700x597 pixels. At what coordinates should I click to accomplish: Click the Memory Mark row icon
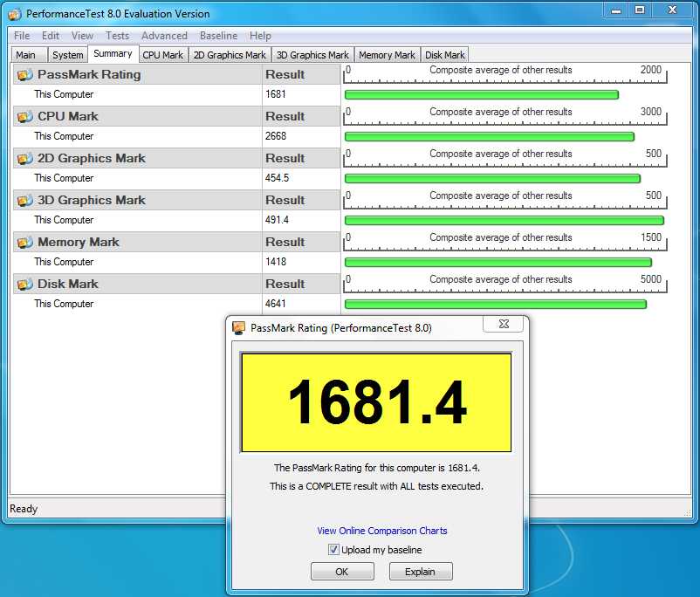(24, 243)
